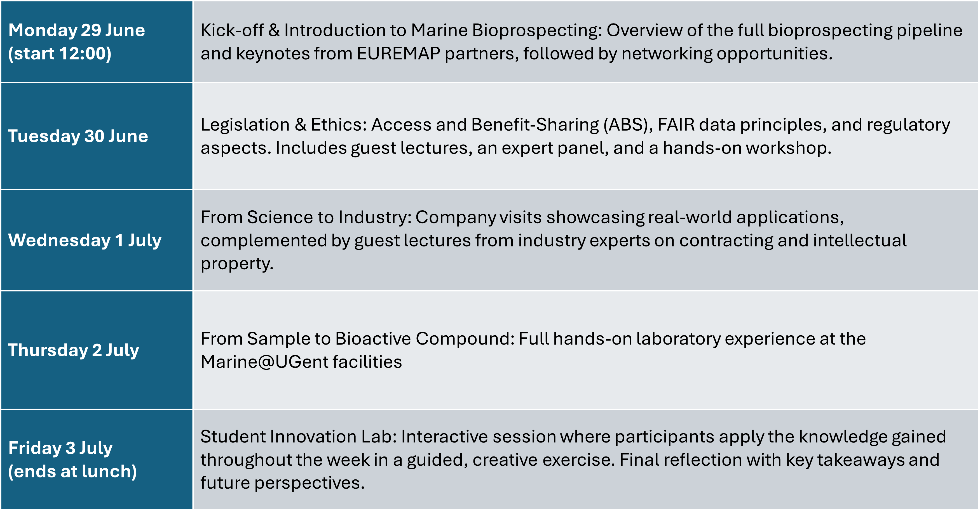Click the Marine@UGent facilities text
This screenshot has width=980, height=511.
coord(301,362)
